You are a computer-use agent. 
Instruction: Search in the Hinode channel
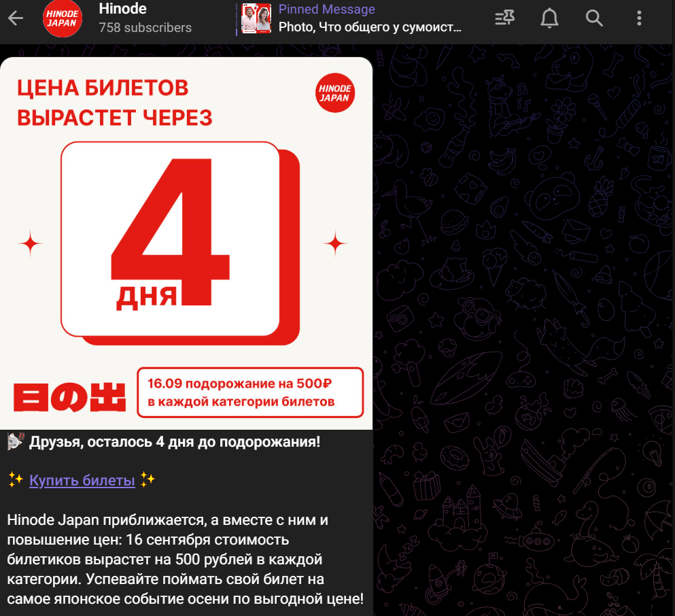pyautogui.click(x=594, y=18)
